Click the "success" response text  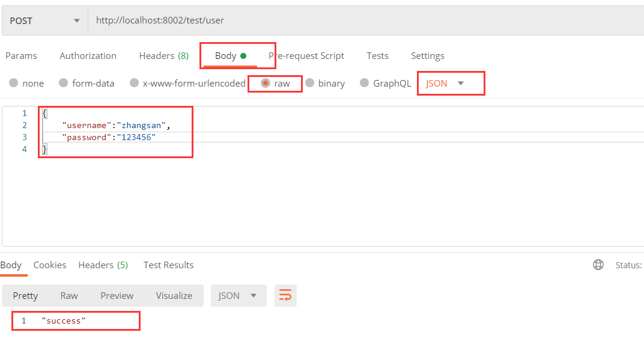pos(64,321)
